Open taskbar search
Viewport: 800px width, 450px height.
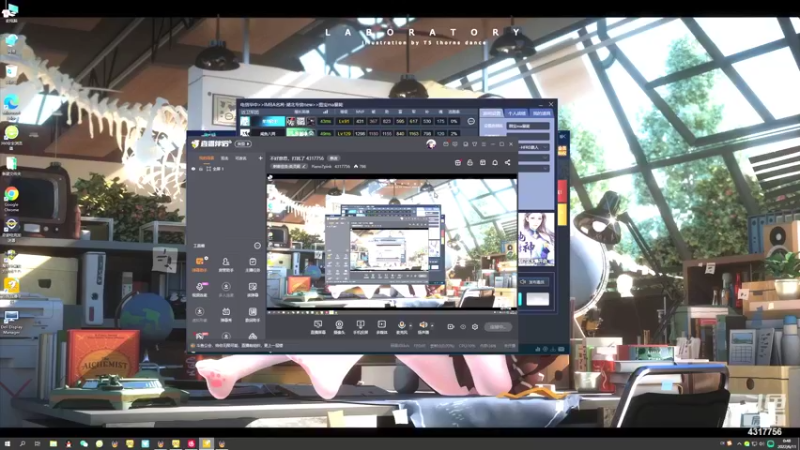click(x=22, y=444)
